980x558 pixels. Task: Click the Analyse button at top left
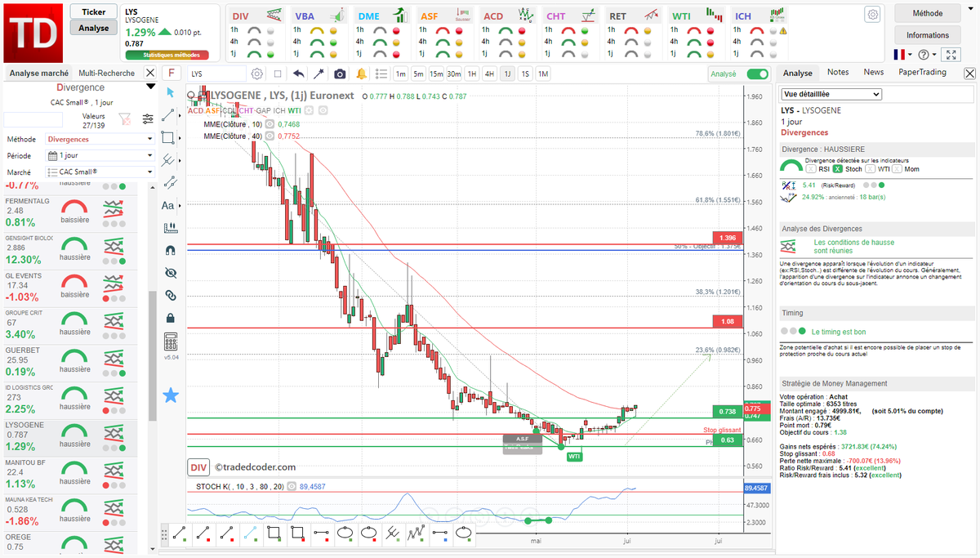(94, 28)
